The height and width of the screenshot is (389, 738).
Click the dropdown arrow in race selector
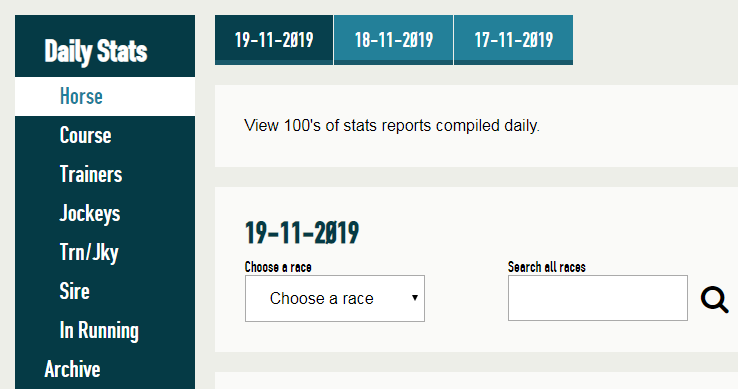click(415, 298)
